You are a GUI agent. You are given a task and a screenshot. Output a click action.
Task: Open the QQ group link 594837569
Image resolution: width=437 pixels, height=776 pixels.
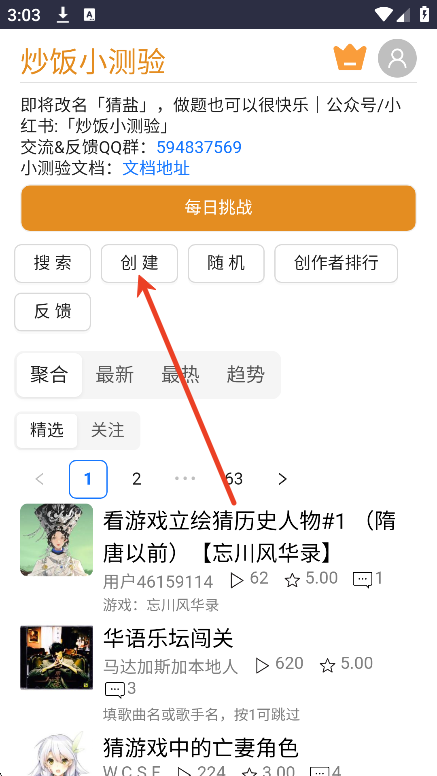[x=199, y=147]
